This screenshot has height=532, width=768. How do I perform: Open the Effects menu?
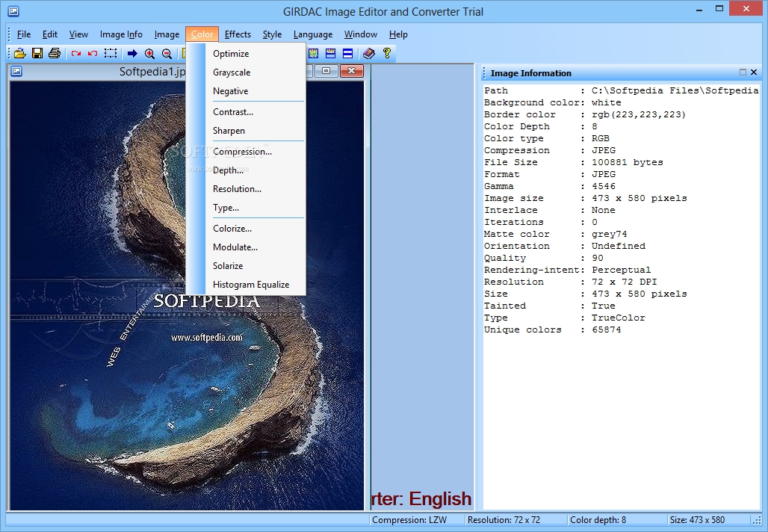click(238, 34)
